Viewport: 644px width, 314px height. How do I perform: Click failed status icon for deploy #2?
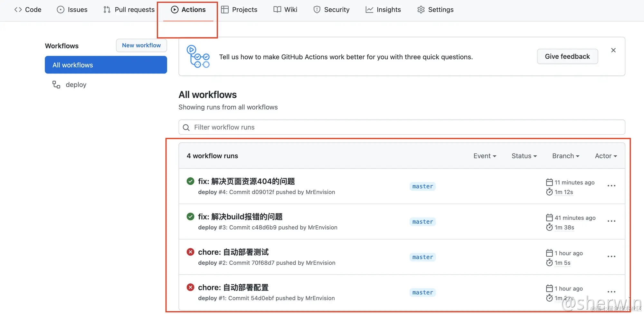191,252
